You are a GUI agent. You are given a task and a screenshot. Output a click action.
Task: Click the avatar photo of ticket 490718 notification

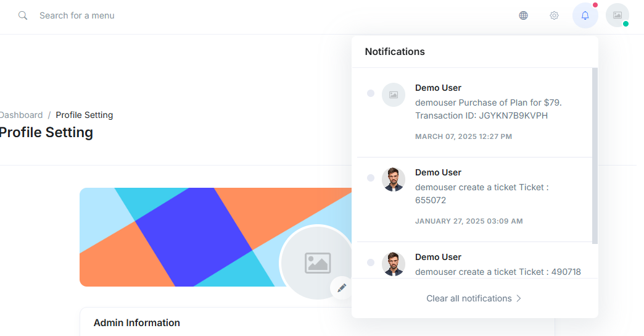pyautogui.click(x=394, y=264)
